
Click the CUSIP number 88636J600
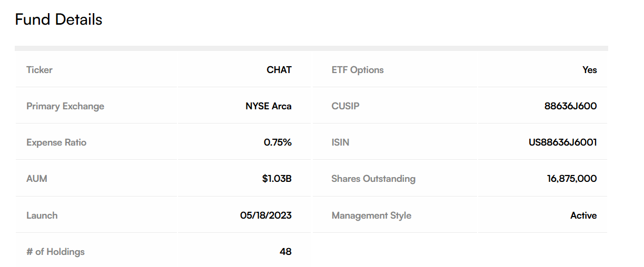pos(571,106)
